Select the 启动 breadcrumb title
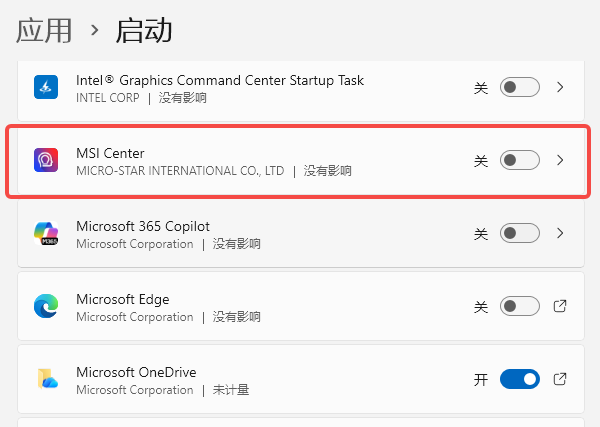 tap(145, 30)
